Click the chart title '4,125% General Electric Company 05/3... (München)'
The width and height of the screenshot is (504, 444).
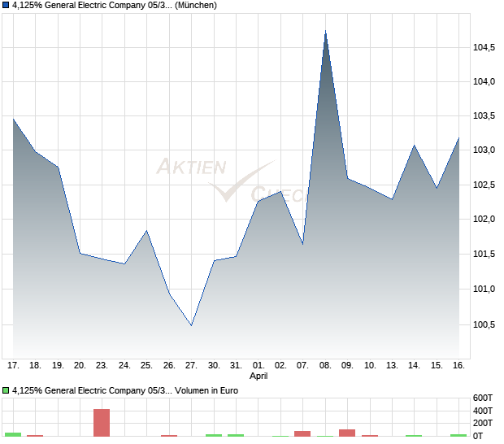[115, 5]
